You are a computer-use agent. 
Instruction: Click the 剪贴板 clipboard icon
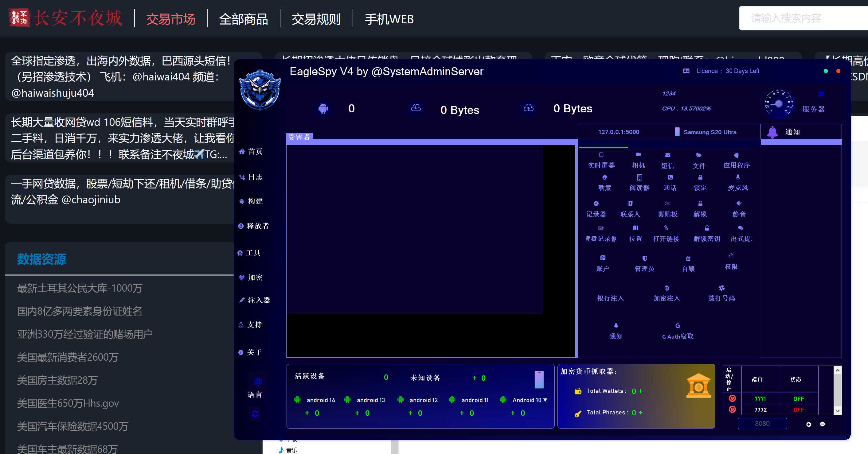pos(667,204)
